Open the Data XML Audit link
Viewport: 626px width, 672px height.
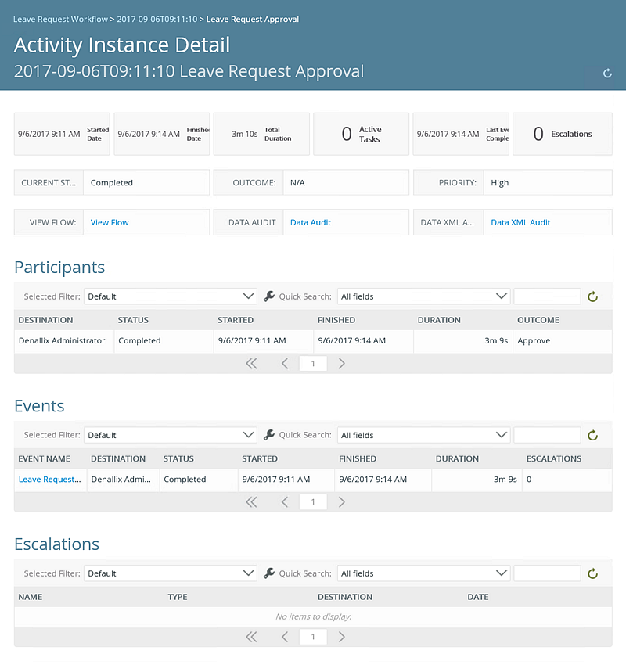click(x=520, y=222)
